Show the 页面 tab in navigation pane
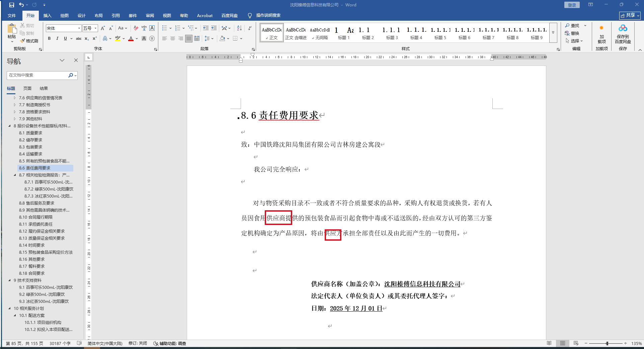The height and width of the screenshot is (349, 644). click(27, 89)
